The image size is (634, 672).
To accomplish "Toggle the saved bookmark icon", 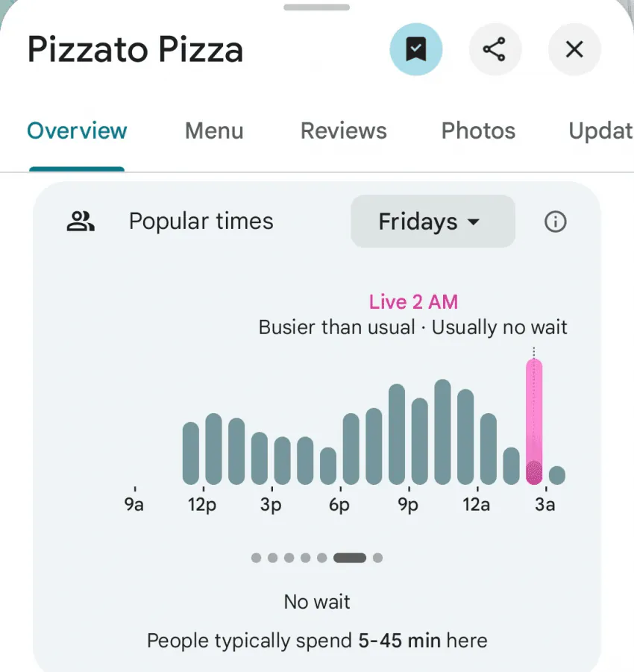I will click(415, 50).
